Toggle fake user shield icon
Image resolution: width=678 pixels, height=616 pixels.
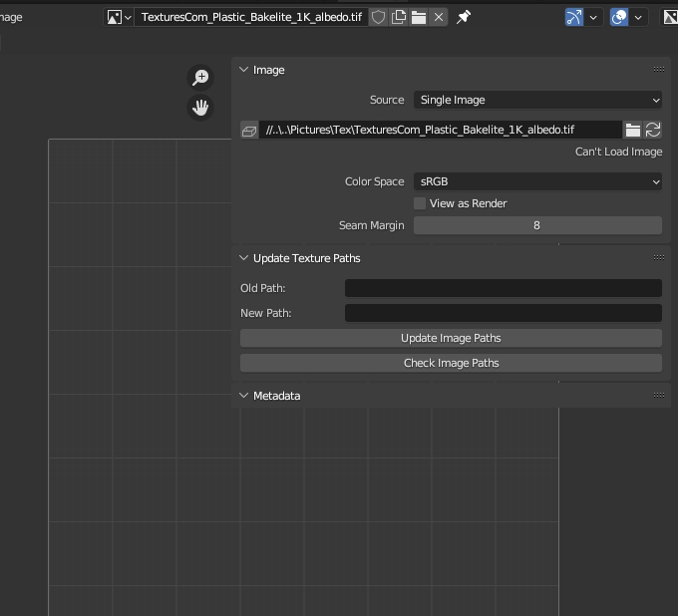pos(379,17)
